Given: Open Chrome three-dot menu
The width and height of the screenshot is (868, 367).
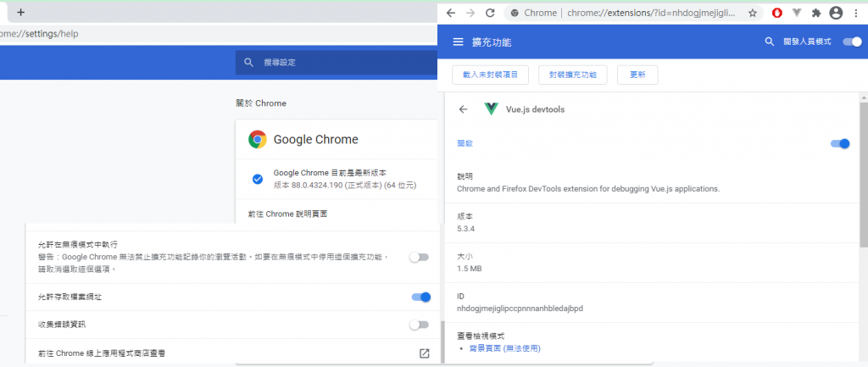Looking at the screenshot, I should click(x=856, y=13).
